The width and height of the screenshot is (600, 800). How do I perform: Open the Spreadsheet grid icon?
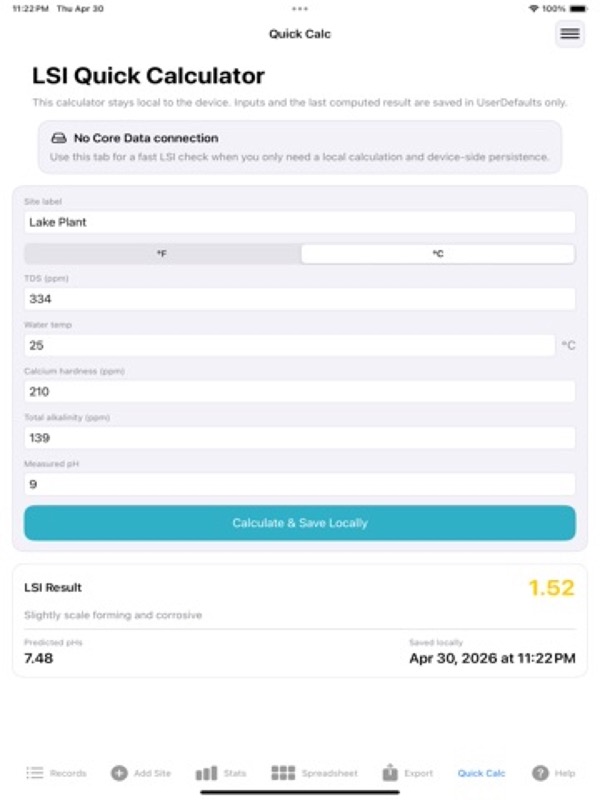(283, 773)
